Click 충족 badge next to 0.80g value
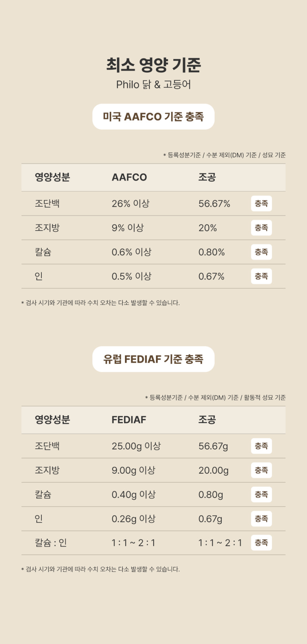307x644 pixels. point(261,494)
